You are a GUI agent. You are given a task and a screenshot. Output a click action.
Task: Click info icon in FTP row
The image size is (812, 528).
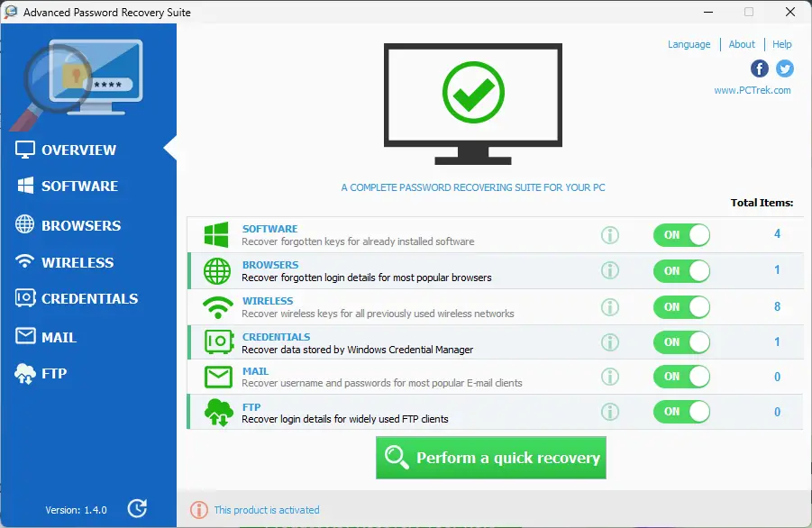(x=610, y=412)
